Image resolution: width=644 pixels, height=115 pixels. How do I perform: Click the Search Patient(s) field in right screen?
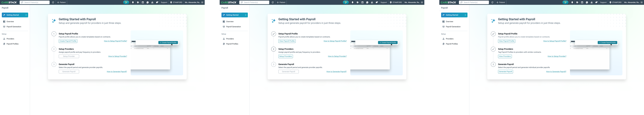474,2
